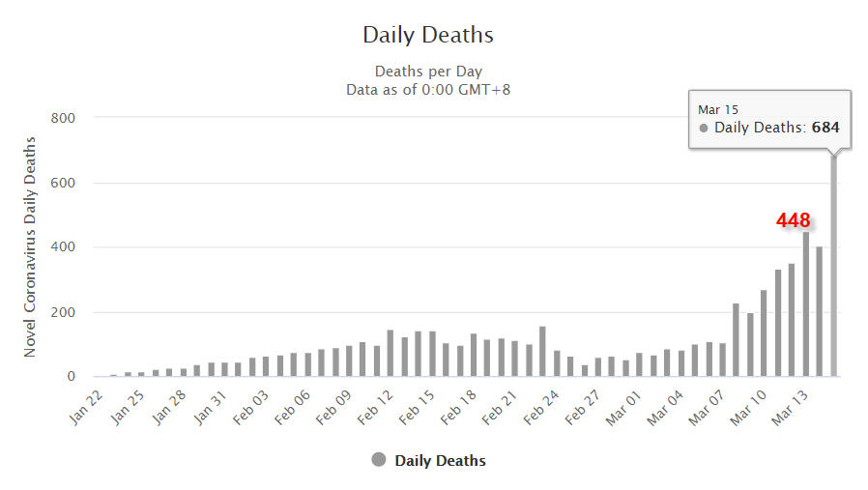This screenshot has height=490, width=868.
Task: Click the 684 value in the tooltip
Action: tap(825, 128)
